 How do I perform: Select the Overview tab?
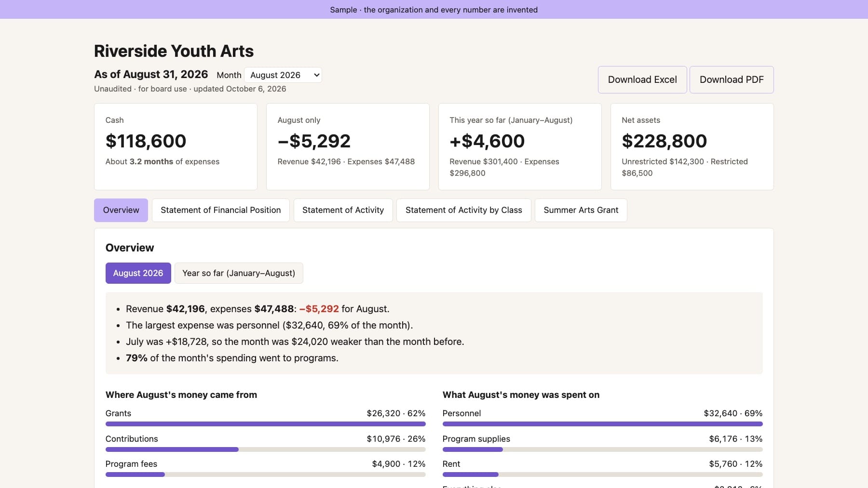pos(121,210)
